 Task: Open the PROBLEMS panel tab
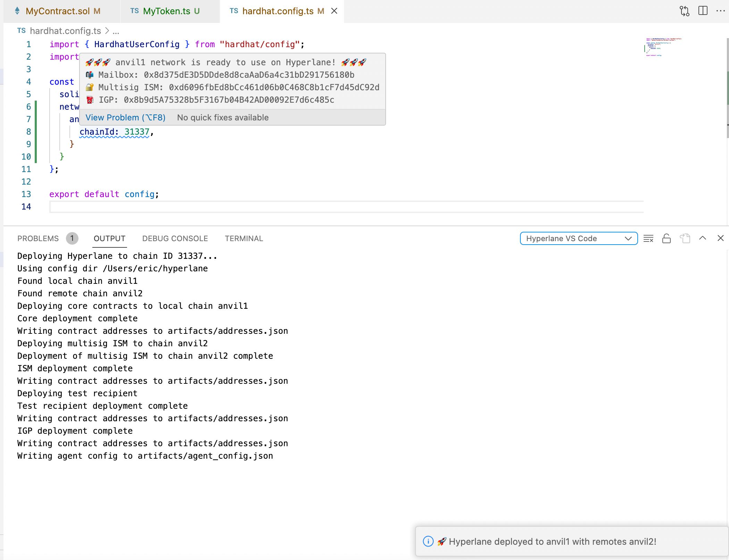coord(38,239)
